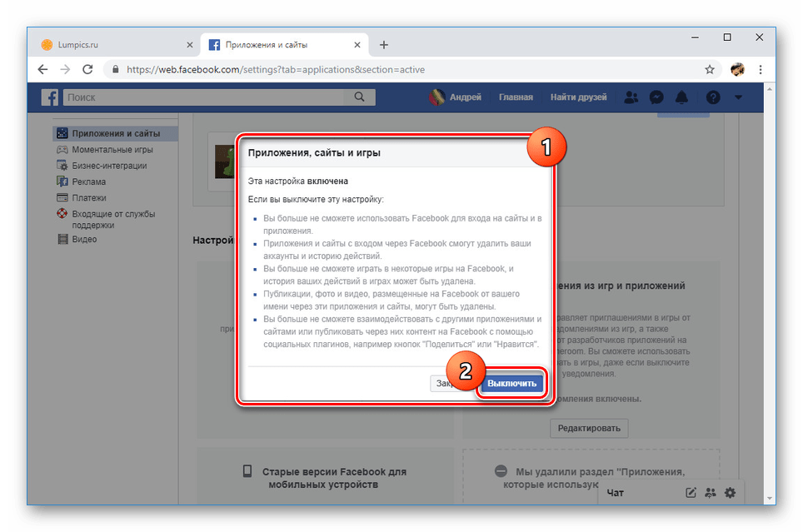803x532 pixels.
Task: Open the notifications bell
Action: (x=681, y=97)
